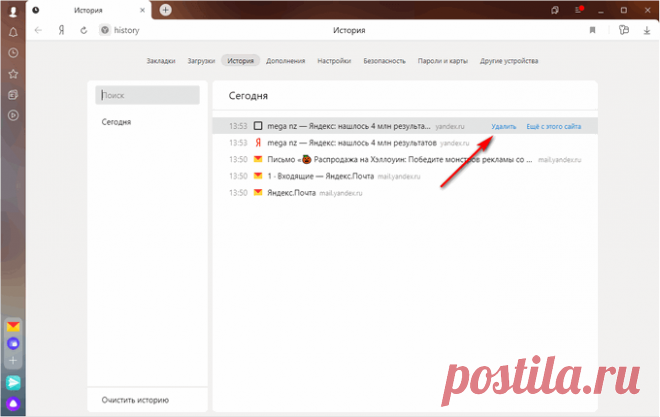Open video play icon in sidebar
Image resolution: width=660 pixels, height=417 pixels.
click(13, 115)
